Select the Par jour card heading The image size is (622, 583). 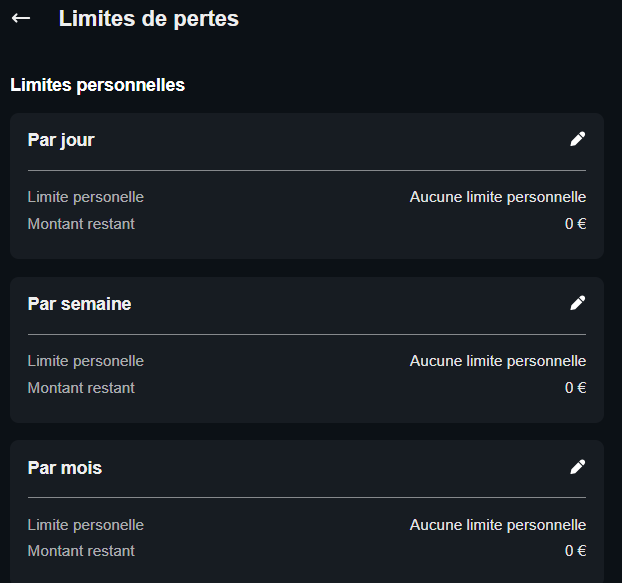(x=61, y=140)
